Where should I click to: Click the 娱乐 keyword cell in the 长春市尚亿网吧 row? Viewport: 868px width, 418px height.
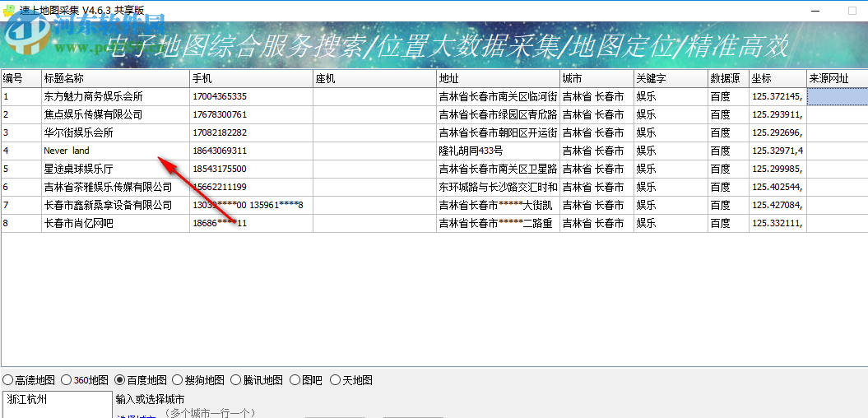point(671,224)
